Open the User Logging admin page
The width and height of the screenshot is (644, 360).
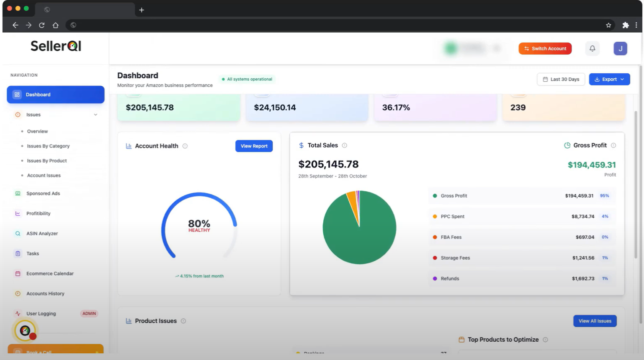(x=41, y=313)
